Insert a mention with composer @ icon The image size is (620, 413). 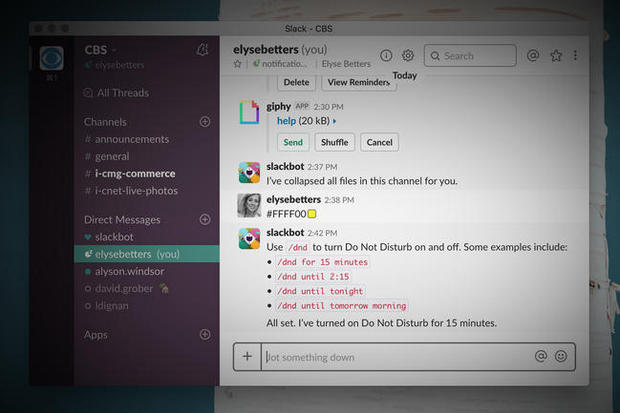point(541,356)
